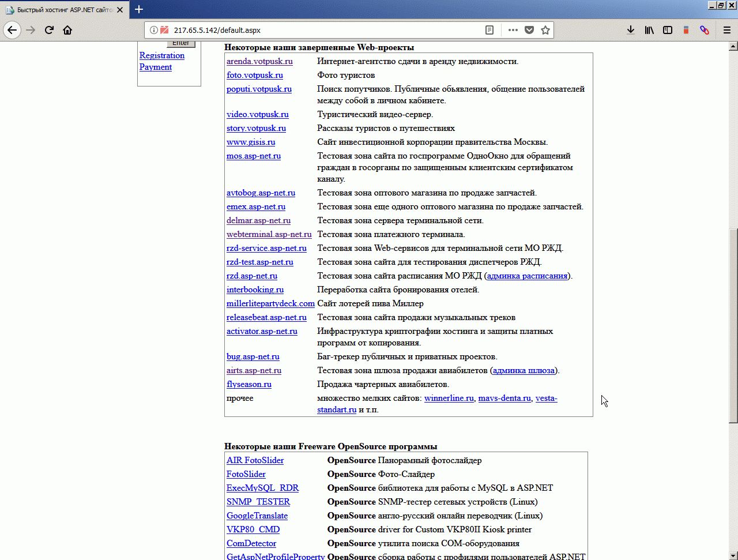738x560 pixels.
Task: Open activator.asp-net.ru link
Action: [x=262, y=331]
